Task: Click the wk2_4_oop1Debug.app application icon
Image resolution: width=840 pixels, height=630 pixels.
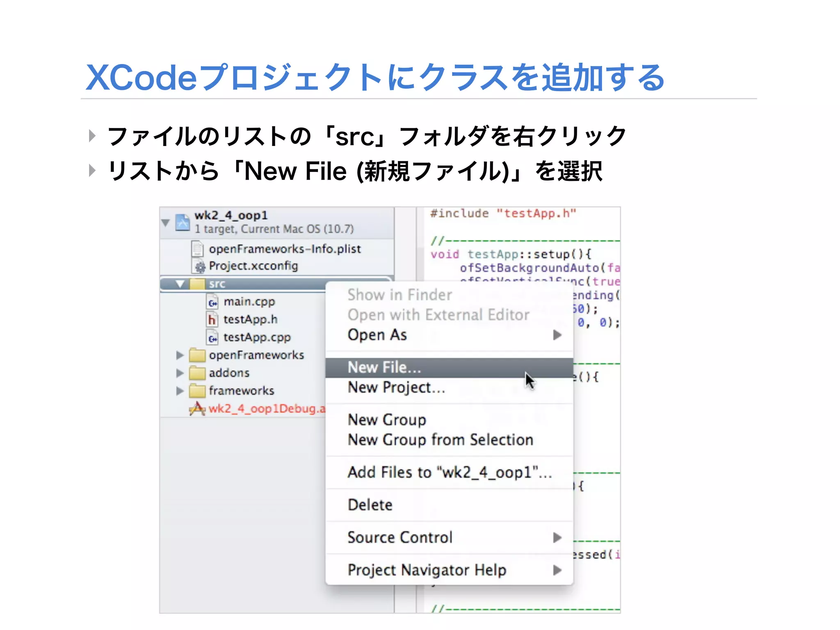Action: (x=197, y=409)
